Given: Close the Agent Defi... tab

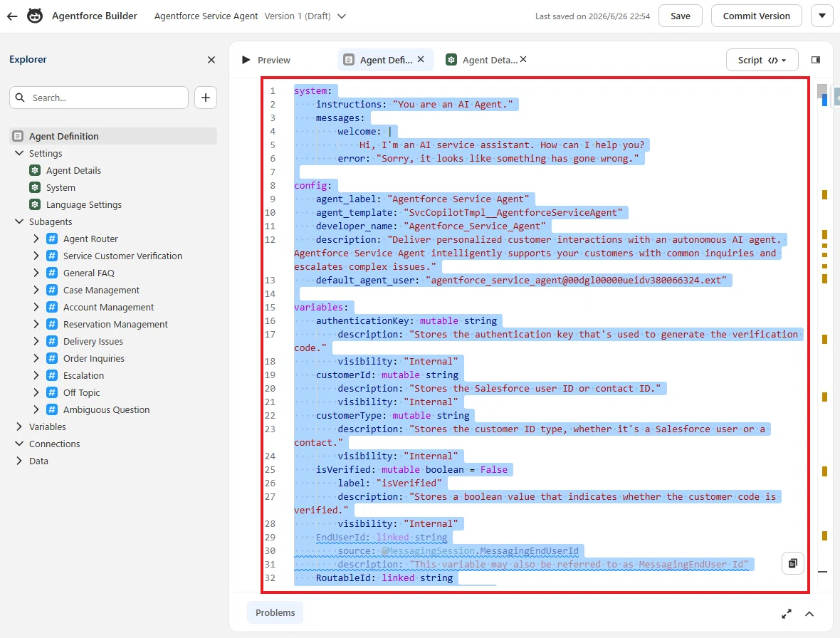Looking at the screenshot, I should point(421,60).
